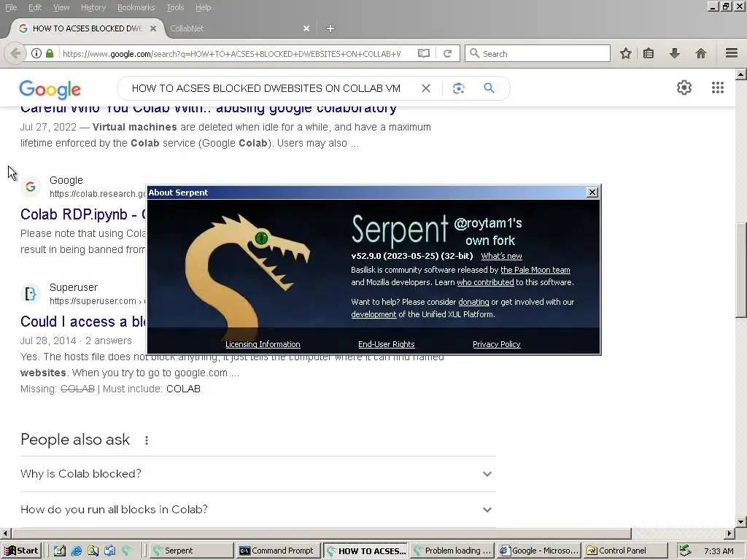
Task: Open Licensing Information link
Action: 263,344
